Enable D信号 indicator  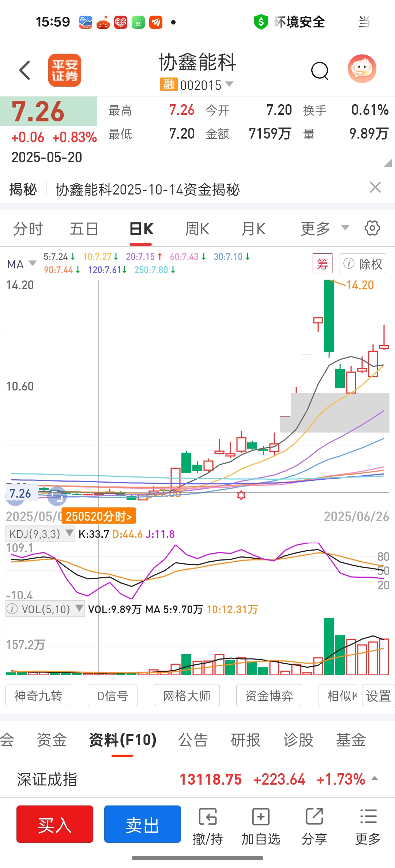pos(113,696)
